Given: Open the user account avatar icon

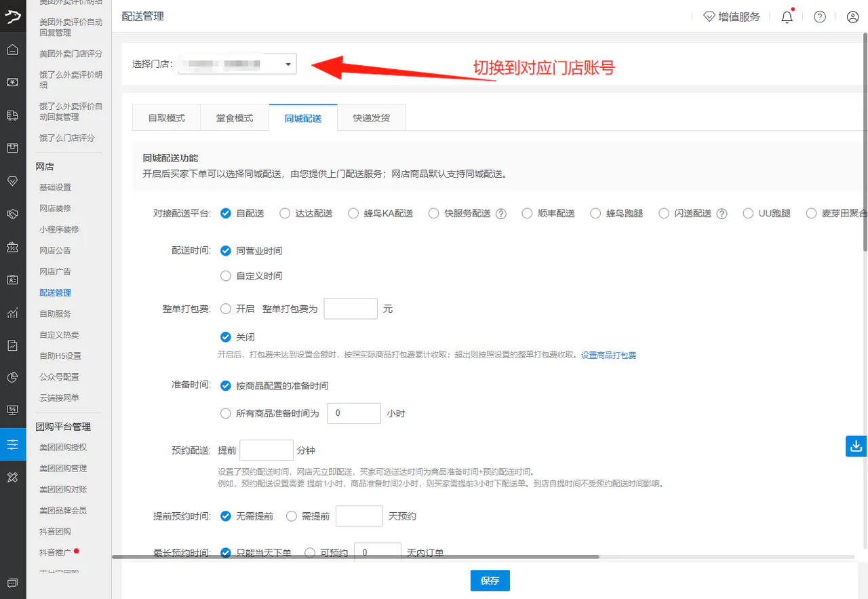Looking at the screenshot, I should coord(853,17).
